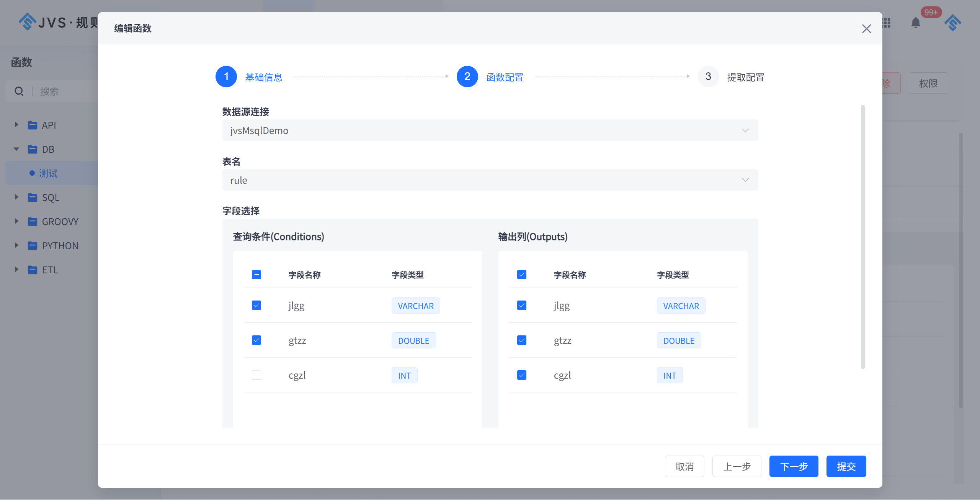Viewport: 980px width, 500px height.
Task: Close the 编辑函数 dialog
Action: coord(866,29)
